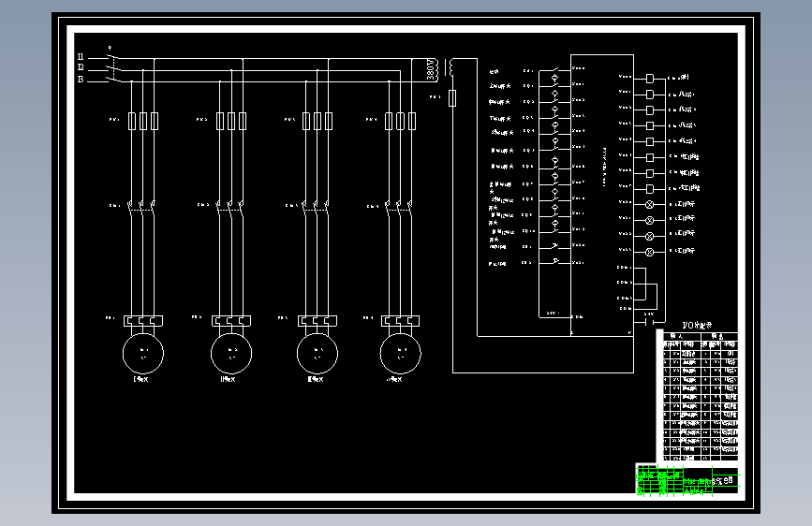Select the fuse group feeding the second motor

pos(231,121)
